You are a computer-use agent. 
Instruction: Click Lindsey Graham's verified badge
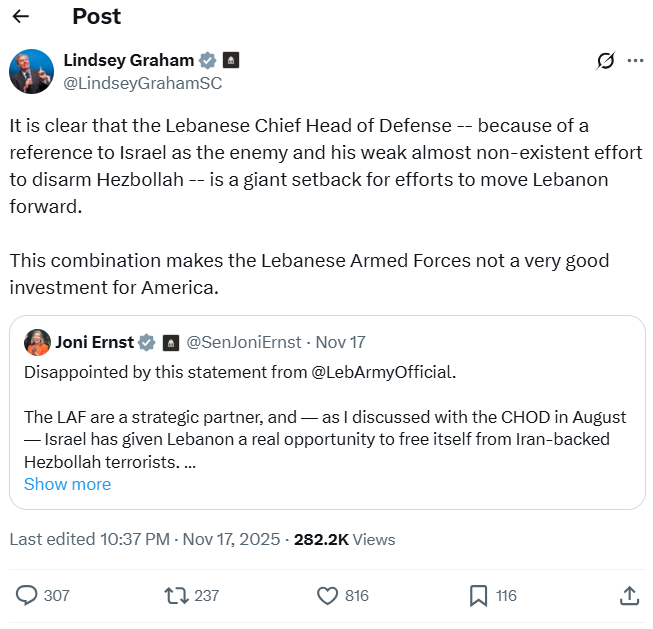[x=207, y=60]
